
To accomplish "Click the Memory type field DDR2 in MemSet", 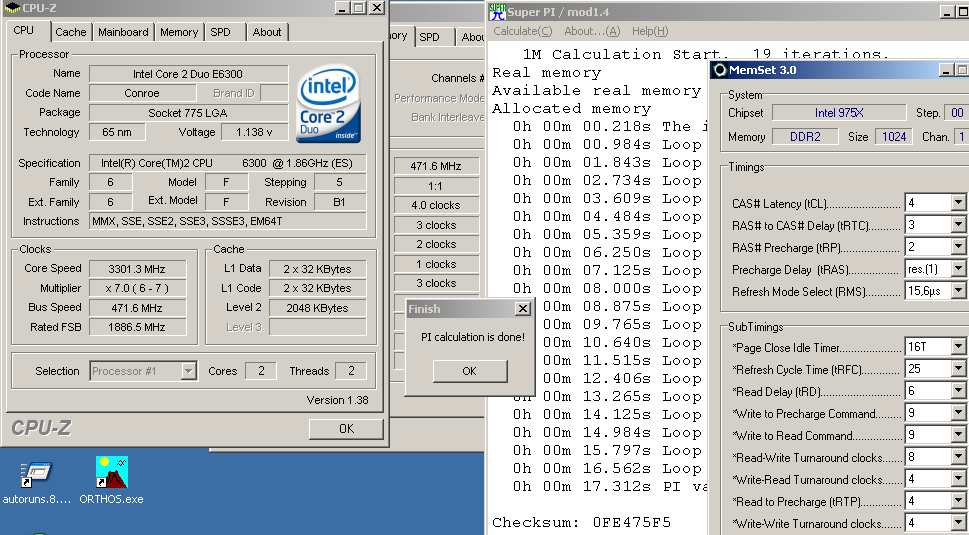I will click(x=805, y=137).
